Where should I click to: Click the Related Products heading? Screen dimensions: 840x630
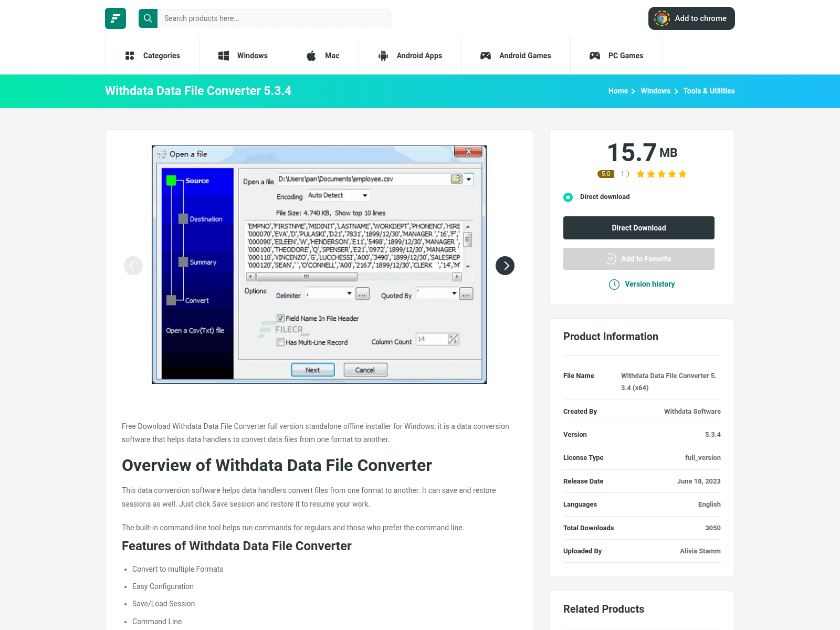click(604, 609)
